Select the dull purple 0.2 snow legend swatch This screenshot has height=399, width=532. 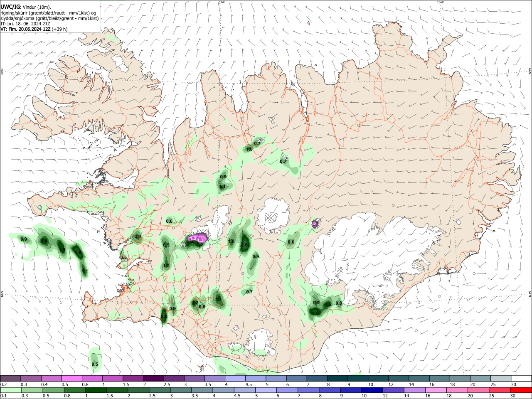[11, 378]
